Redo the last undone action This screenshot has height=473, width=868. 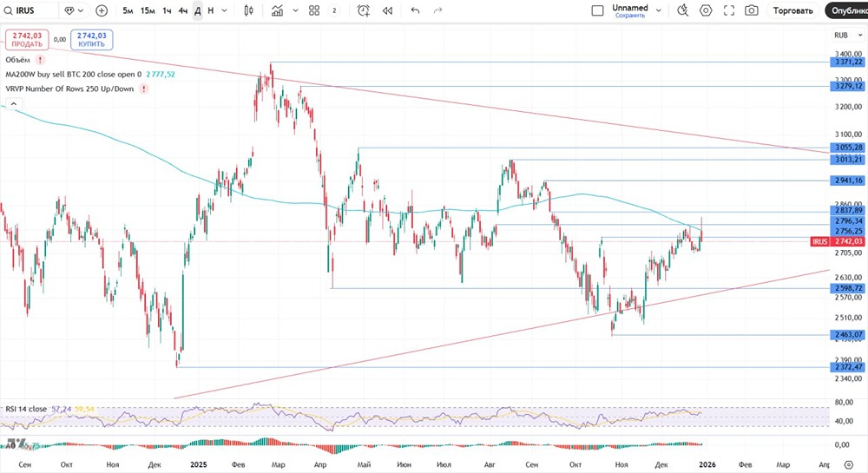click(x=437, y=10)
